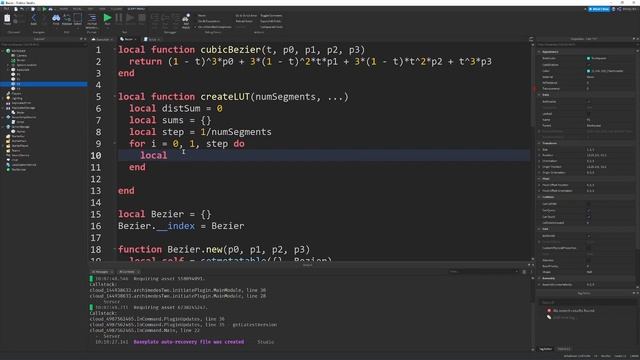Viewport: 640px width, 360px height.
Task: Toggle the CastShadow checkbox
Action: coord(588,64)
